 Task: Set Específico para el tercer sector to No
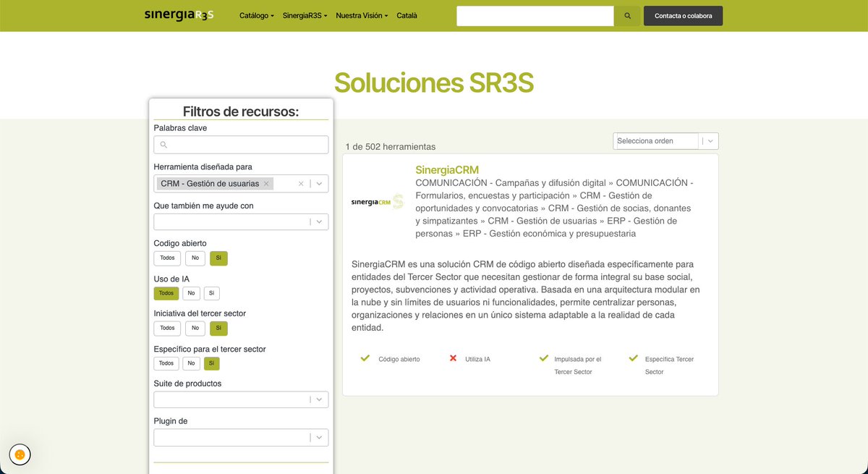tap(191, 363)
